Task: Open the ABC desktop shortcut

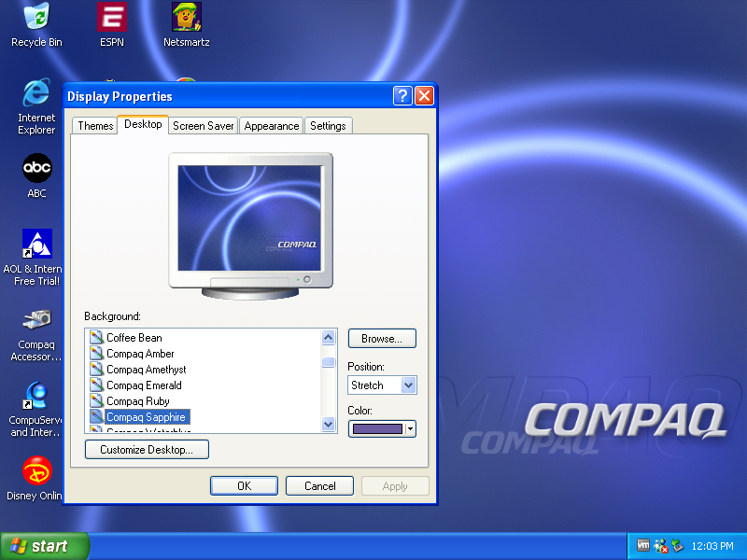Action: tap(36, 175)
